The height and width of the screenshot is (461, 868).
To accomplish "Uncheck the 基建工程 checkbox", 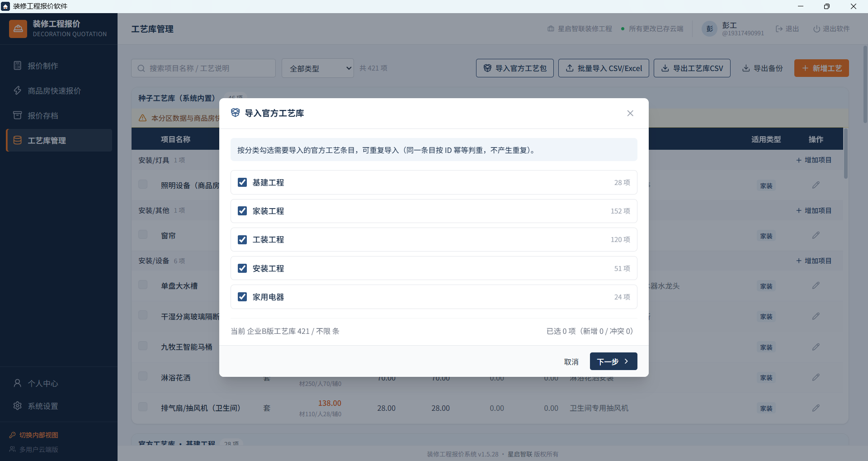I will point(242,182).
